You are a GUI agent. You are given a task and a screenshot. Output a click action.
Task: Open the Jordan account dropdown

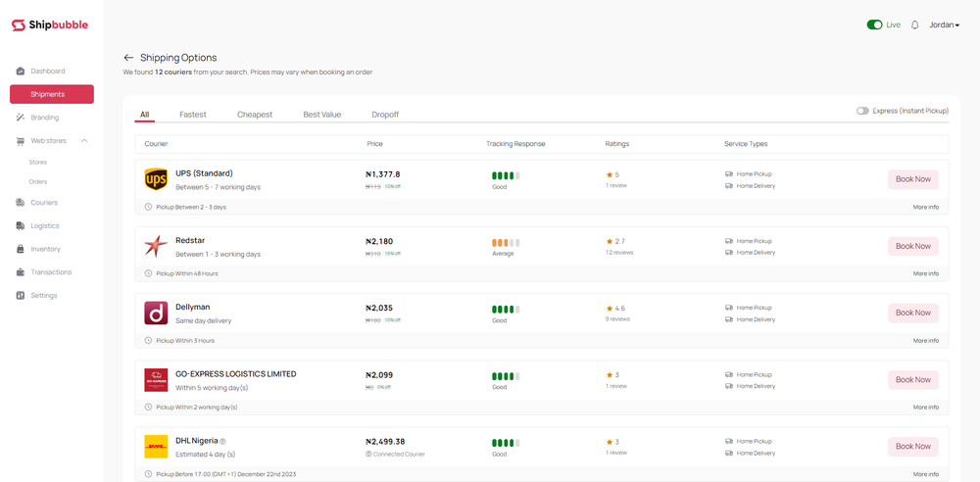click(945, 25)
